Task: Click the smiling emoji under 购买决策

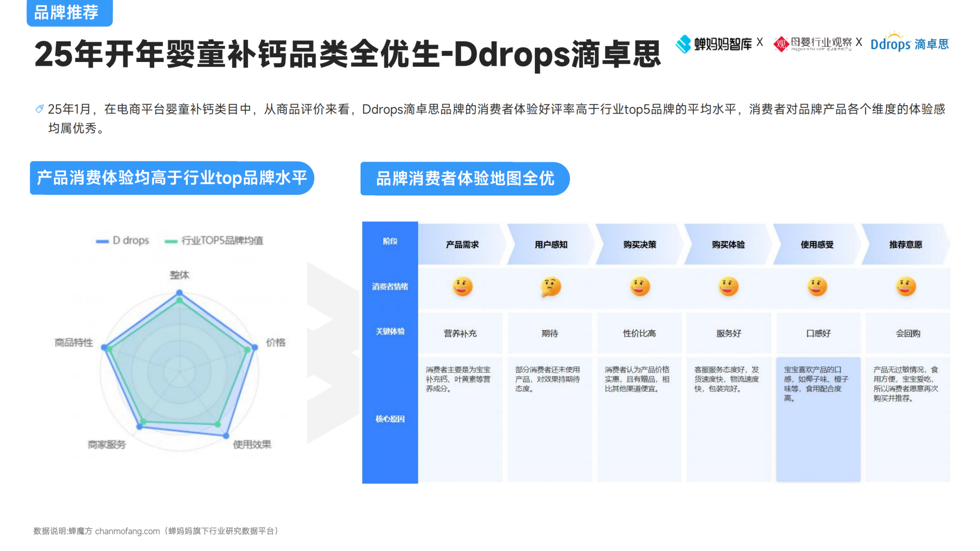Action: [640, 287]
